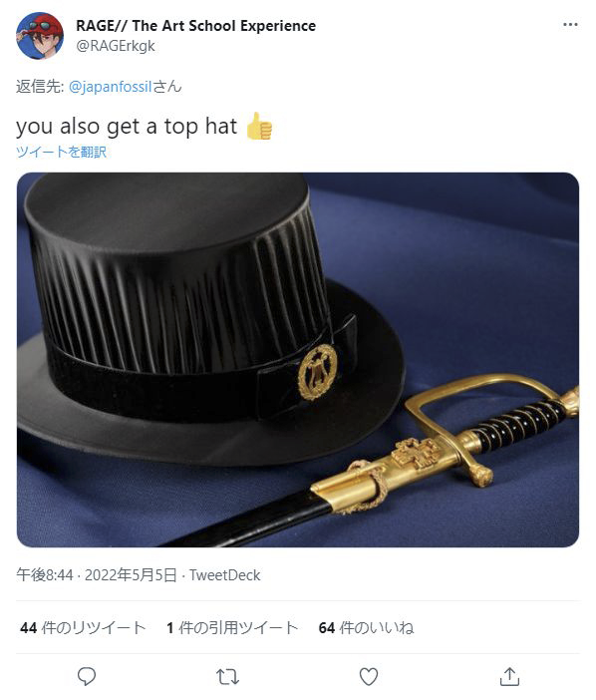Click the thumbs up emoji in tweet
This screenshot has width=596, height=700.
(259, 126)
